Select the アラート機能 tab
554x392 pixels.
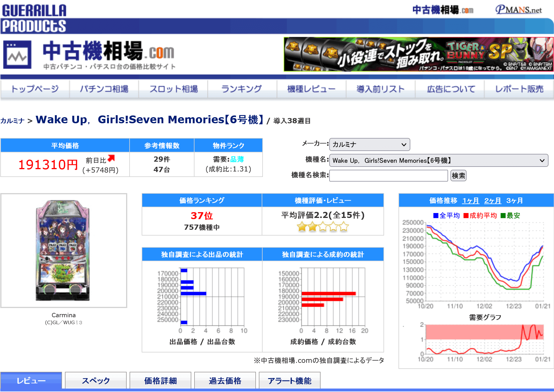click(290, 381)
